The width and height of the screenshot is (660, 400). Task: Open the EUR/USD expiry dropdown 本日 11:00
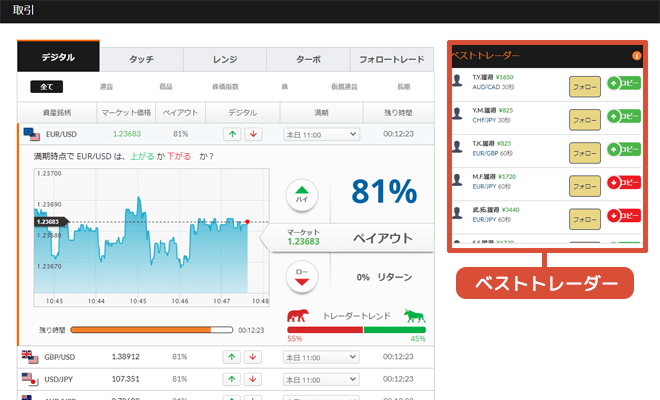(x=322, y=134)
